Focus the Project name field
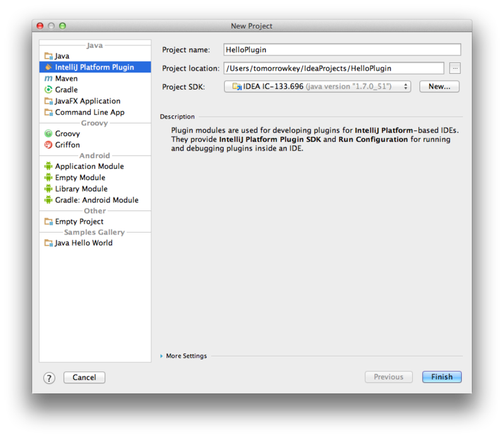 click(x=342, y=50)
